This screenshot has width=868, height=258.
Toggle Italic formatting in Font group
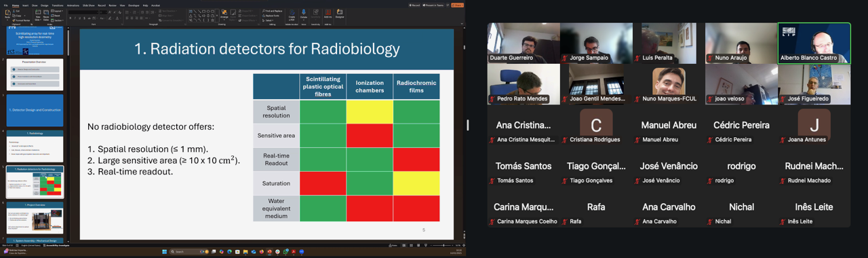75,18
